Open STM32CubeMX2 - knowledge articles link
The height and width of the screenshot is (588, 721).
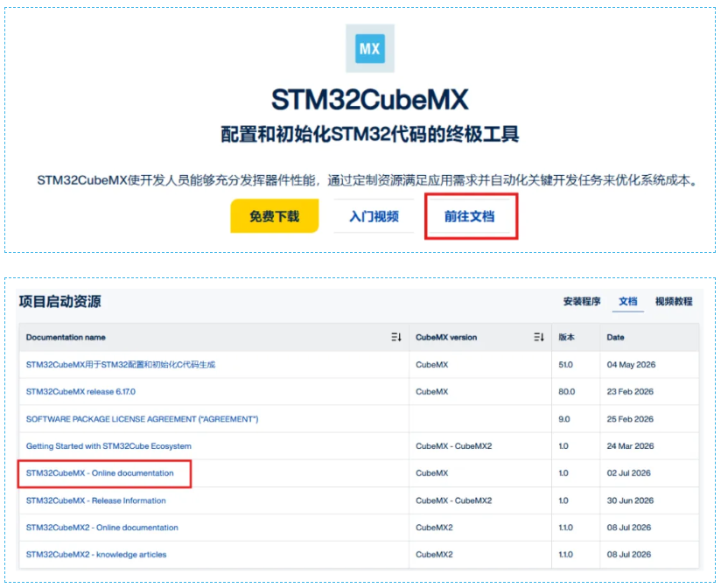96,555
